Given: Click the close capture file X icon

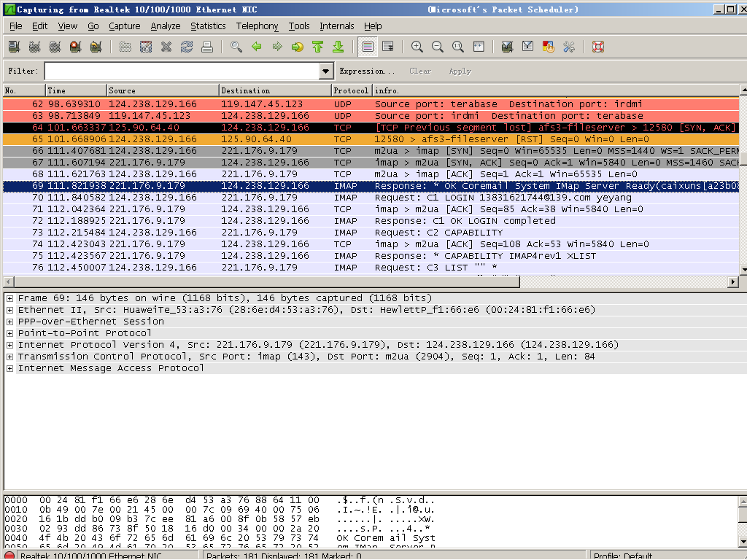Looking at the screenshot, I should coord(166,47).
